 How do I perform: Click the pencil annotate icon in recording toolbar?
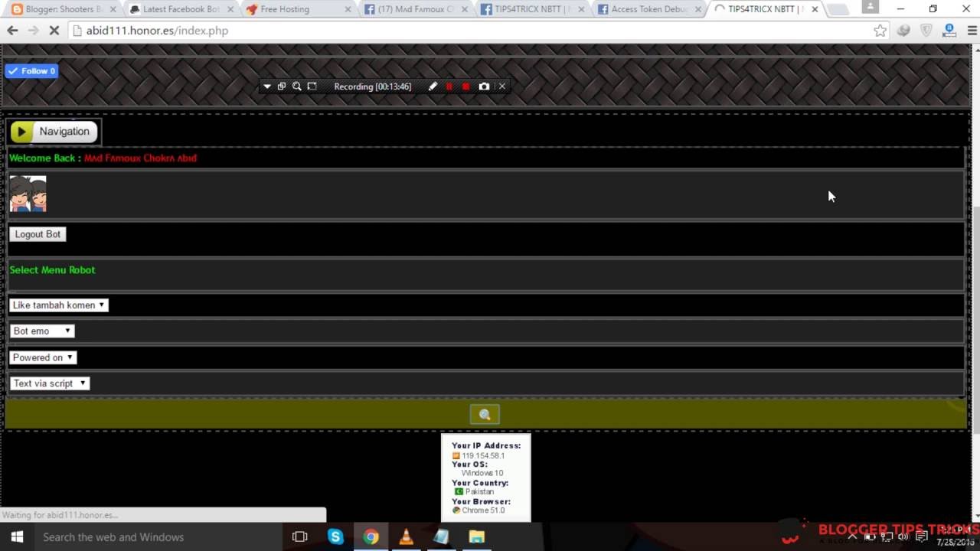pos(433,86)
